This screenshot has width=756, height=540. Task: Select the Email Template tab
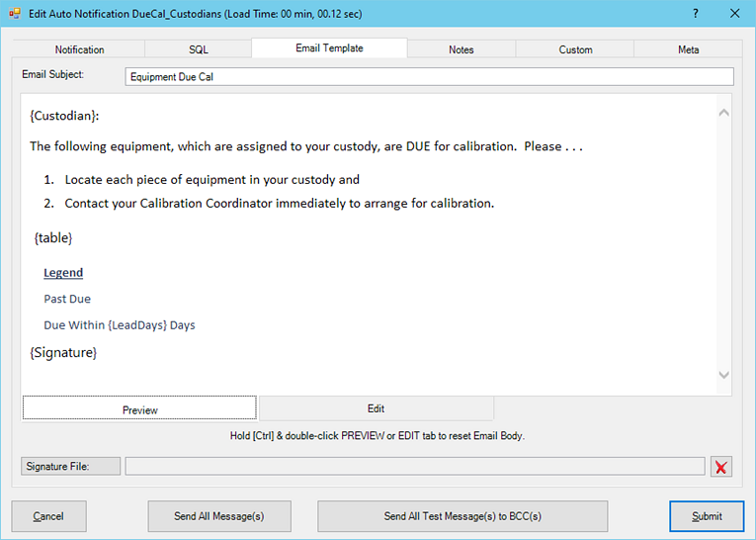point(329,48)
